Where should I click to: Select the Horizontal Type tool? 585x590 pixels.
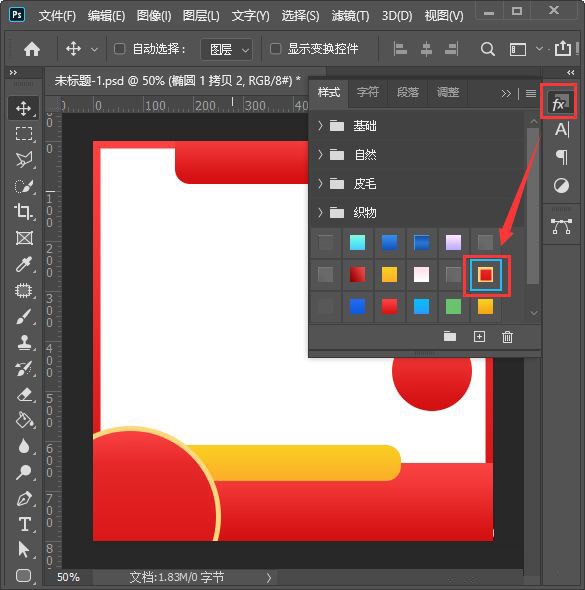(24, 524)
